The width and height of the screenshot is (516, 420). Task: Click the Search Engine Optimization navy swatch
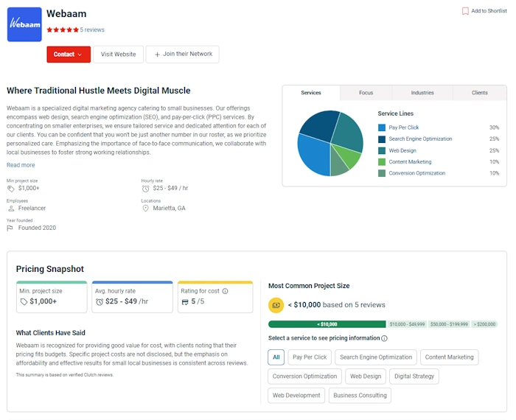[382, 139]
